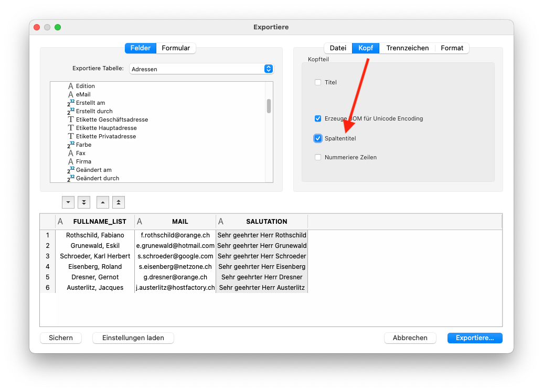
Task: Click cell j.austerlitz@hostfactory.ch
Action: (175, 288)
